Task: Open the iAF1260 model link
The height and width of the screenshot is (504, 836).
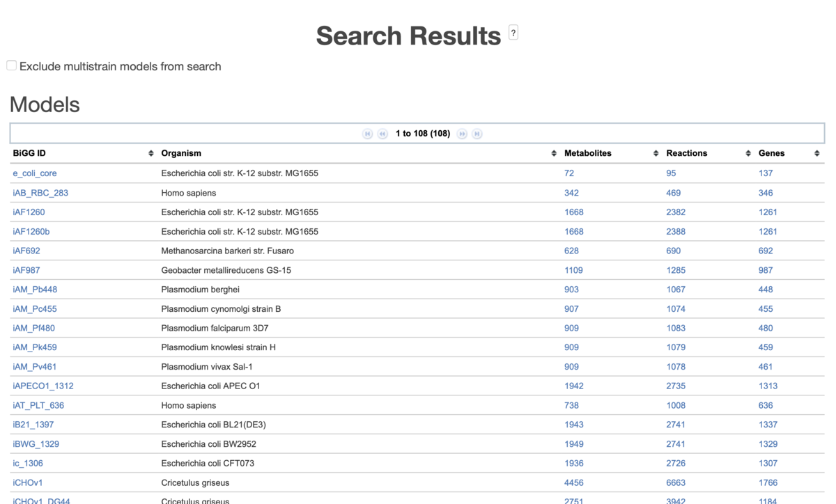Action: [29, 212]
